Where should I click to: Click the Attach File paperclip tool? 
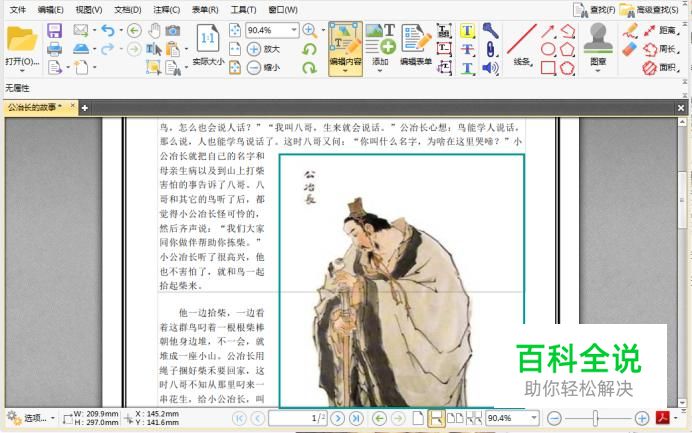coord(490,49)
